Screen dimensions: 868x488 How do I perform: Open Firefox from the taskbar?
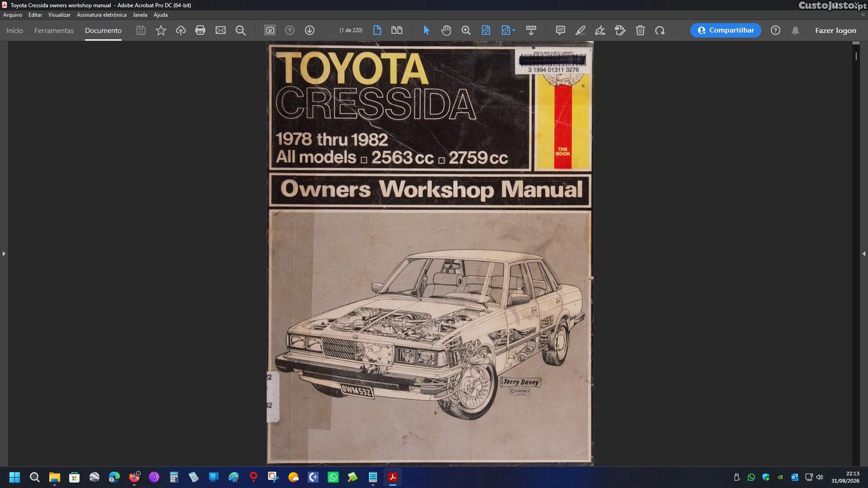point(134,477)
